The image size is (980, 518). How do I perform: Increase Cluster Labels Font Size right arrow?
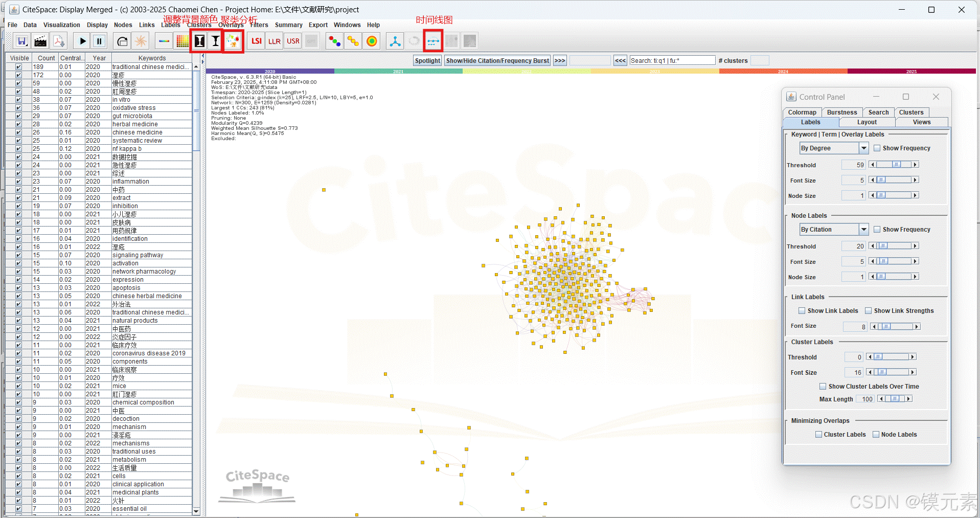[x=913, y=372]
